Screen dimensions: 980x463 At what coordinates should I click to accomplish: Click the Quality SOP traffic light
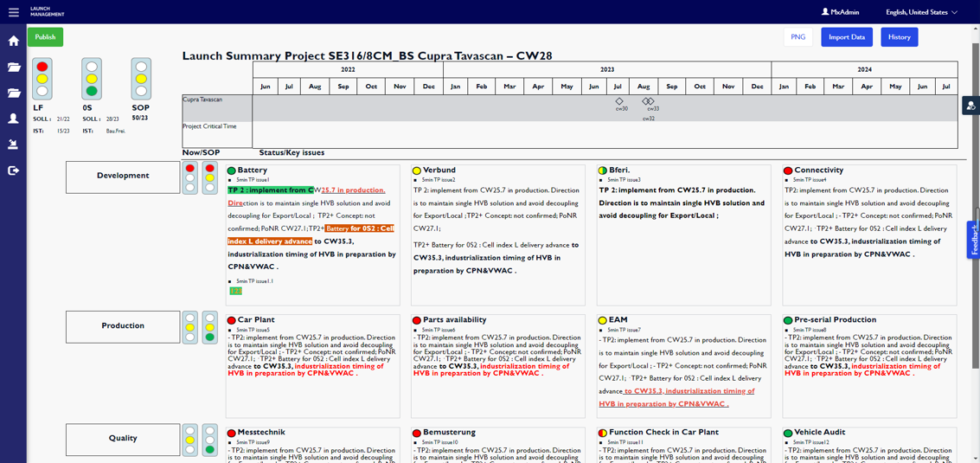(x=210, y=440)
